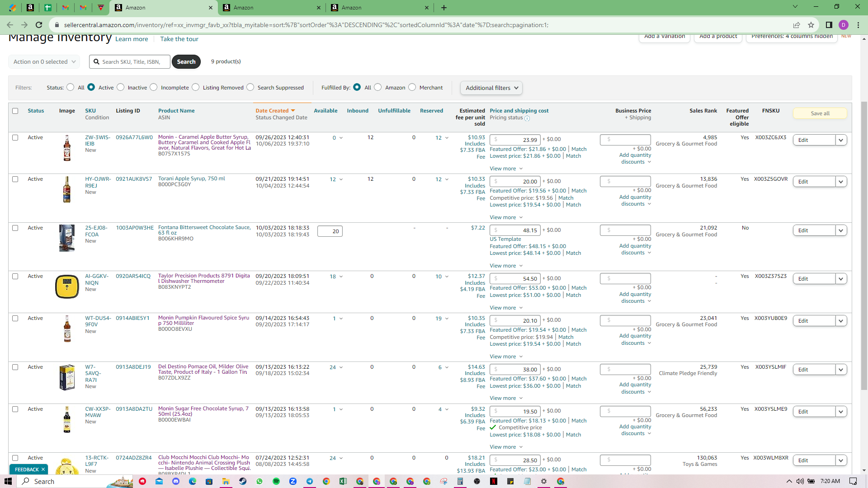Image resolution: width=868 pixels, height=488 pixels.
Task: Open WhatsApp from the taskbar
Action: coord(259,481)
